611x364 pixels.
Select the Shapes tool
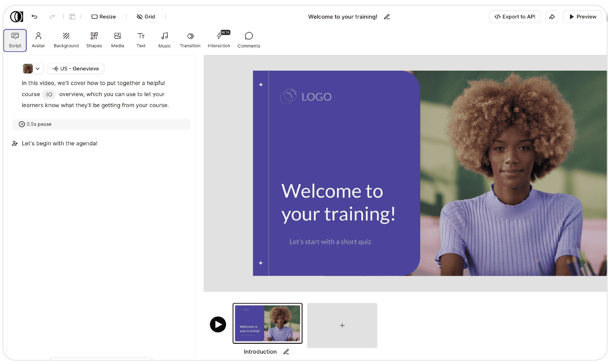point(94,40)
